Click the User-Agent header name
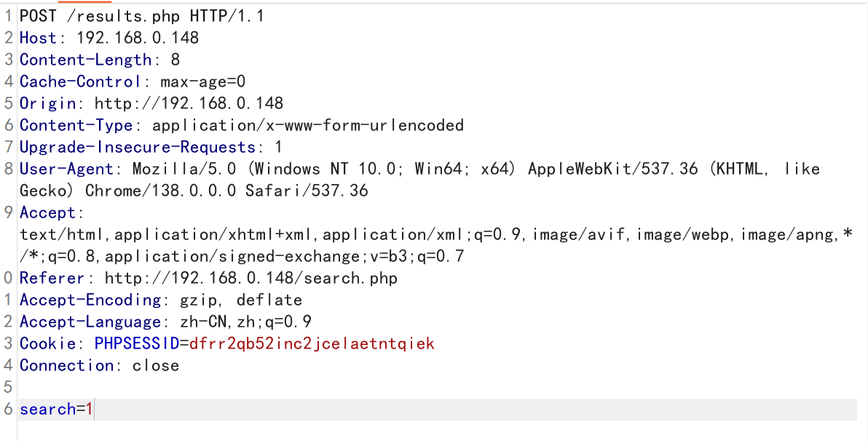Screen dimensions: 868x441 coord(66,168)
